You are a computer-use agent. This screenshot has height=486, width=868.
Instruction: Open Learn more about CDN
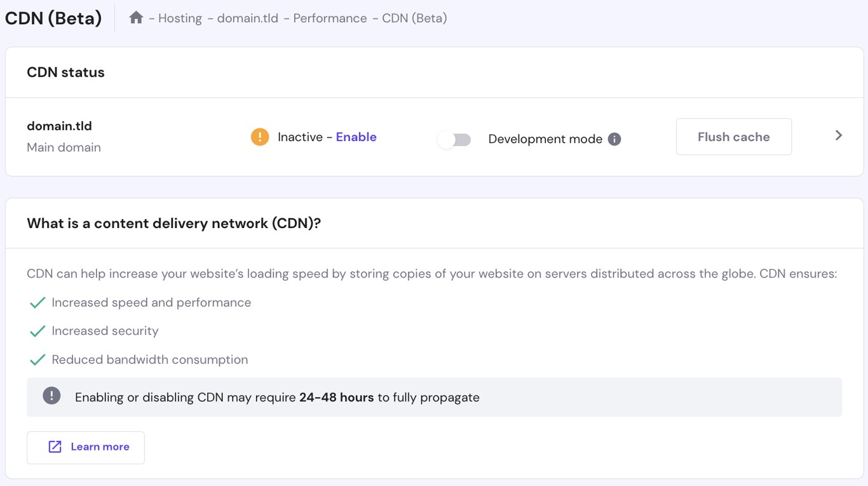(85, 447)
